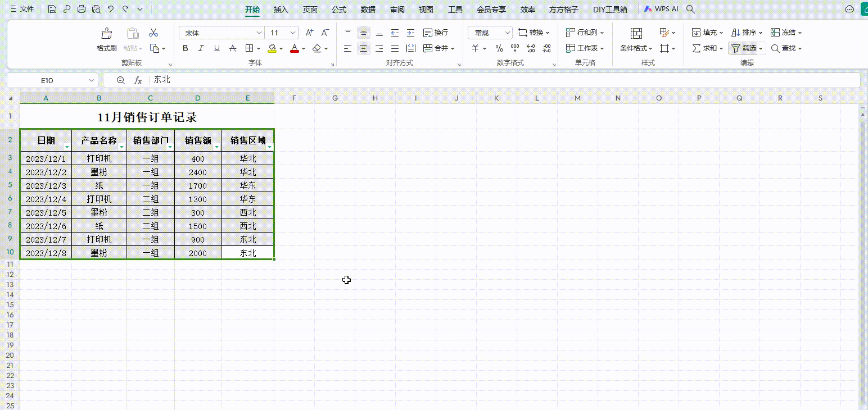Switch to the 数据 ribbon tab
The image size is (868, 410).
click(x=368, y=10)
